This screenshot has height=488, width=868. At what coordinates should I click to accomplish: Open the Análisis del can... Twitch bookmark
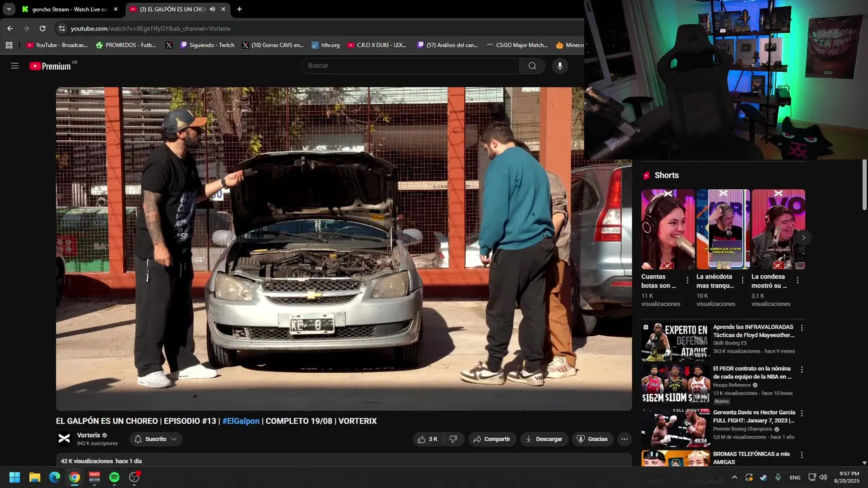[448, 45]
